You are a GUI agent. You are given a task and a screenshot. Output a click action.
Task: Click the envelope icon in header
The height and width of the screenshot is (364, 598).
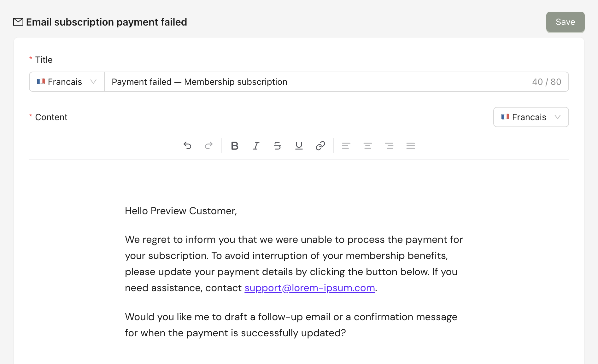(18, 22)
